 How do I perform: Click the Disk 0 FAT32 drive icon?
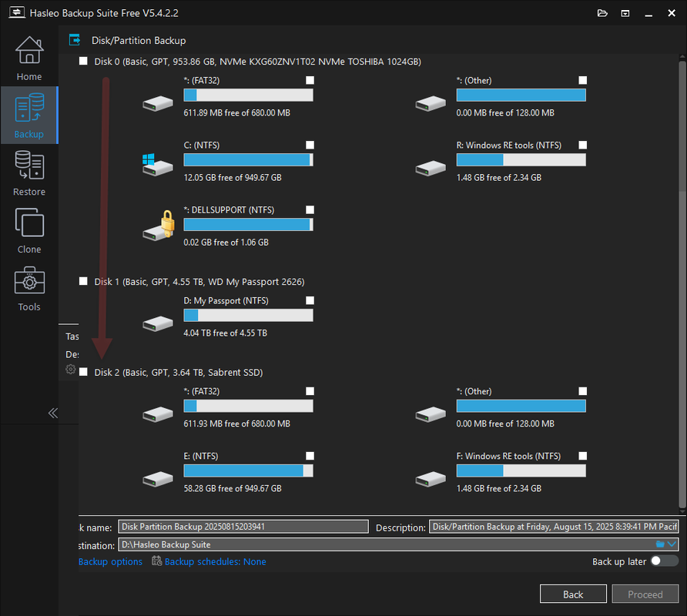[x=158, y=103]
